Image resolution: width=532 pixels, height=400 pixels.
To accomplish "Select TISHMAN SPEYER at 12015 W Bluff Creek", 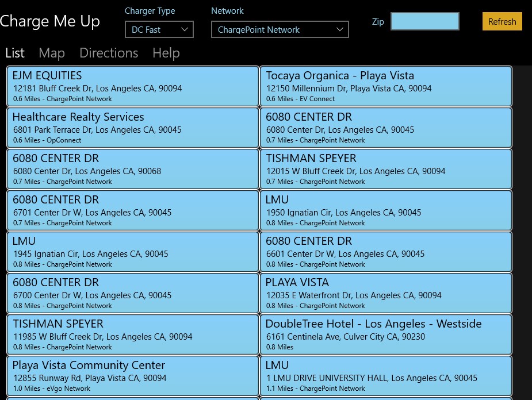I will pyautogui.click(x=386, y=169).
